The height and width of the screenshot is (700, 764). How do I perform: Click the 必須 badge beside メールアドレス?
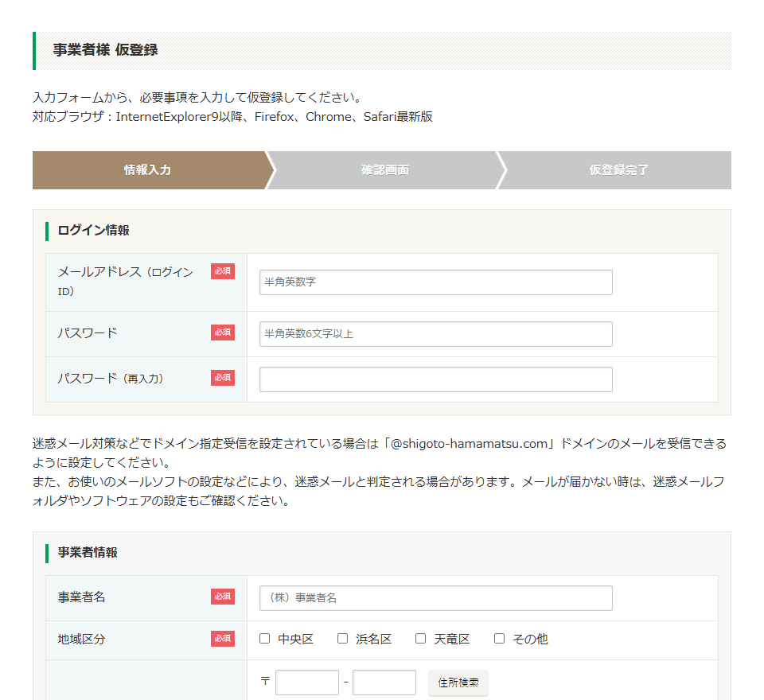(223, 272)
